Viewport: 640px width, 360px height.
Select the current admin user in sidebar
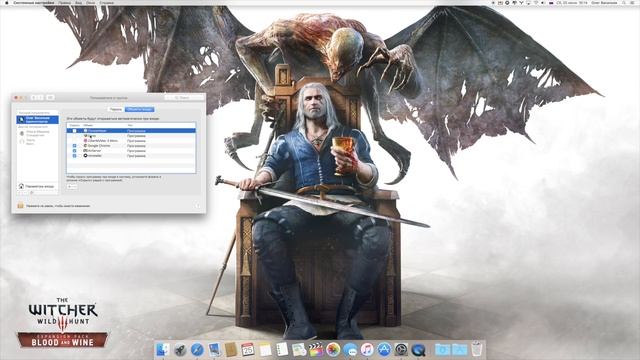coord(37,120)
